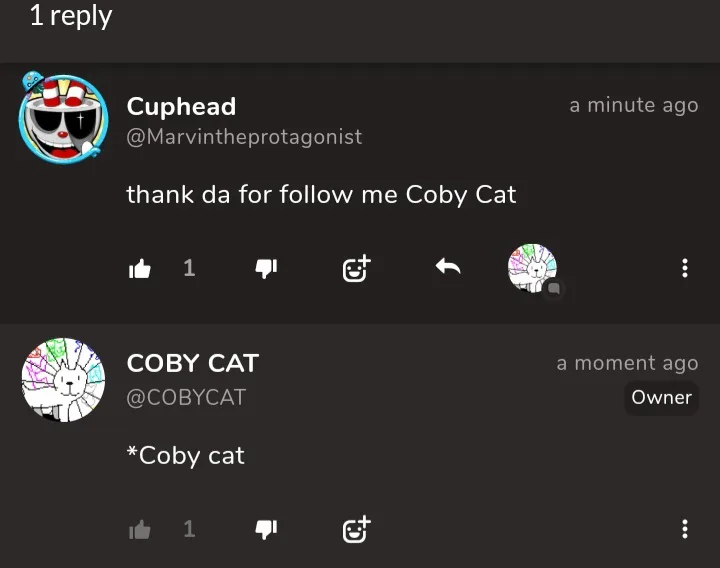Open the Cuphead display name link
Screen dimensions: 720x568
pos(181,106)
